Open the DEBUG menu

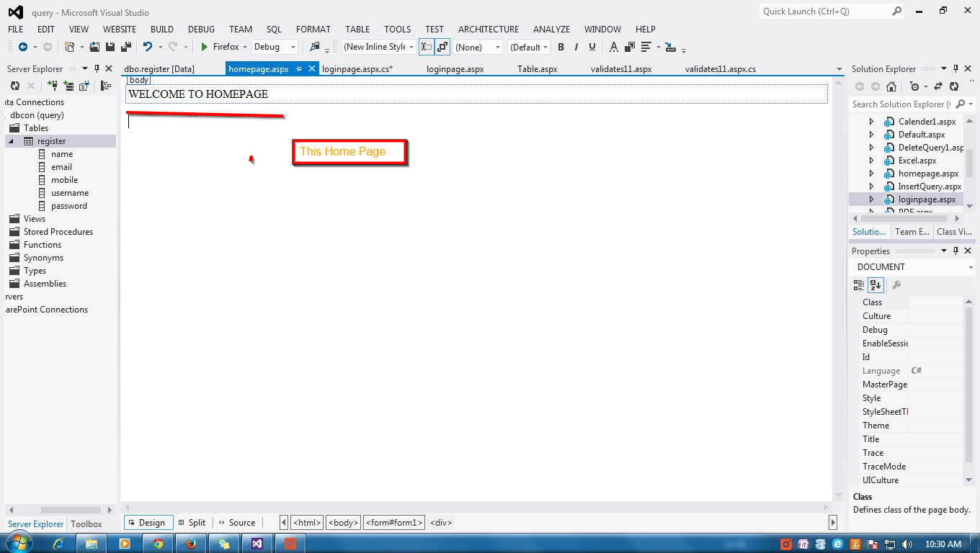point(201,29)
